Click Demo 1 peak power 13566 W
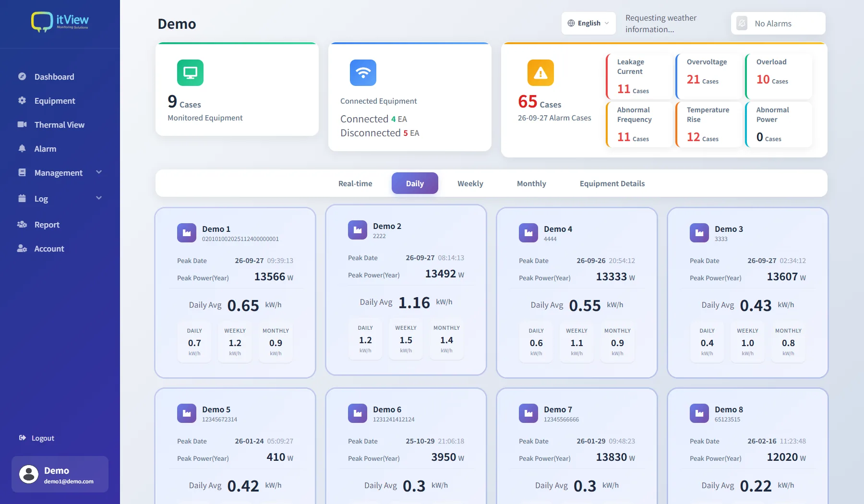864x504 pixels. tap(274, 277)
